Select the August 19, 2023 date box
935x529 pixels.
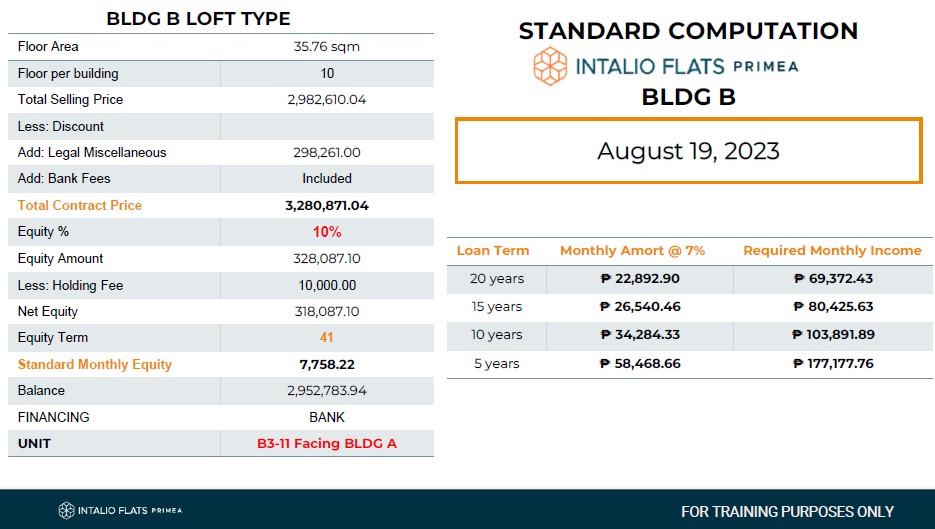coord(689,151)
